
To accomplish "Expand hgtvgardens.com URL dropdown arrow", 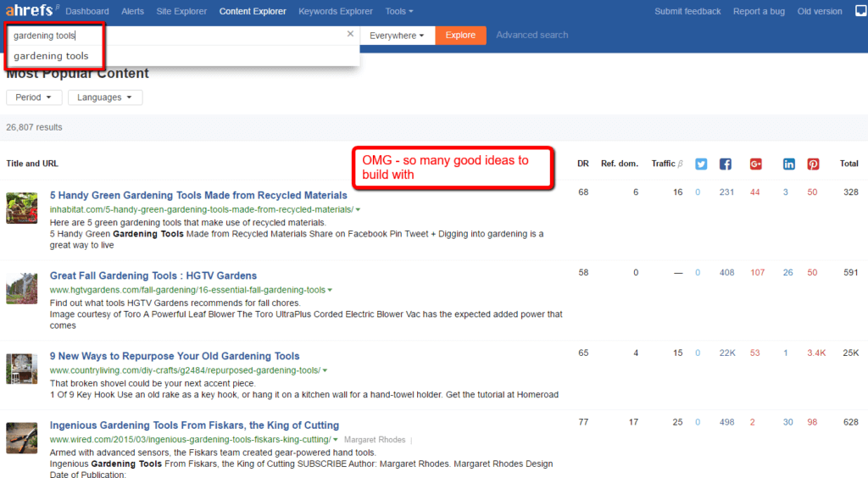I will point(330,291).
